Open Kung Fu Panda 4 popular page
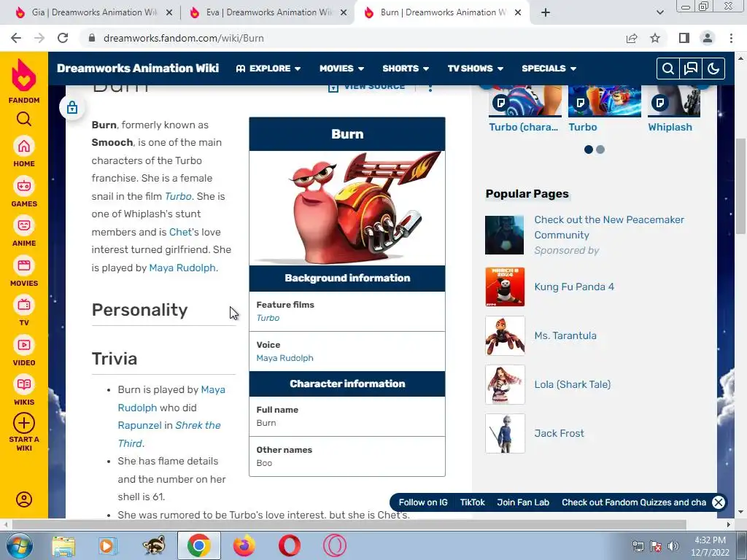The image size is (747, 560). coord(574,287)
